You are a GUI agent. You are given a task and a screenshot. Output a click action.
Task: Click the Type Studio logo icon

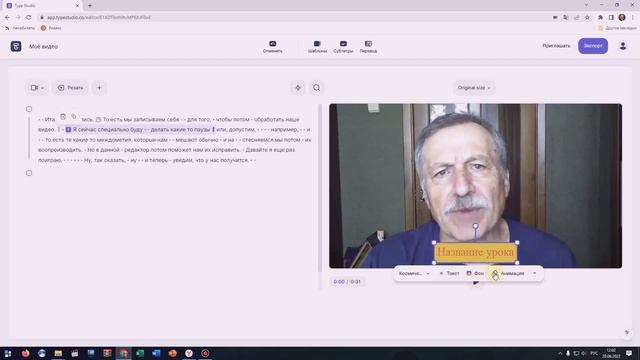click(x=16, y=46)
